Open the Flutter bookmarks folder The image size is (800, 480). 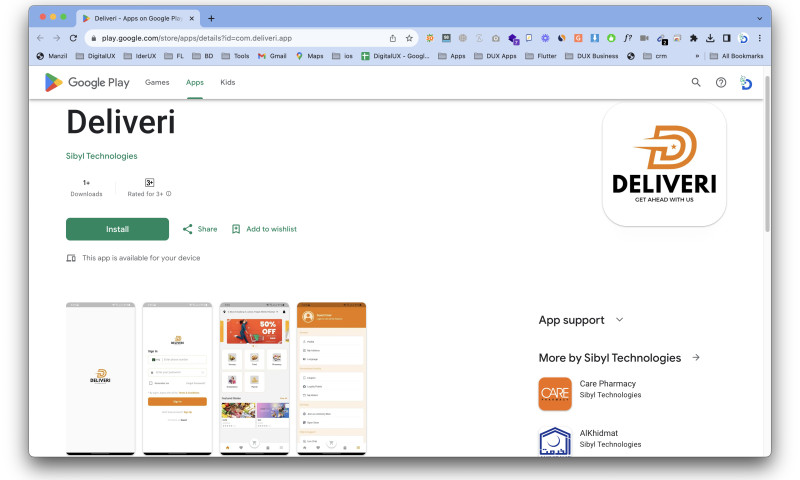[541, 56]
